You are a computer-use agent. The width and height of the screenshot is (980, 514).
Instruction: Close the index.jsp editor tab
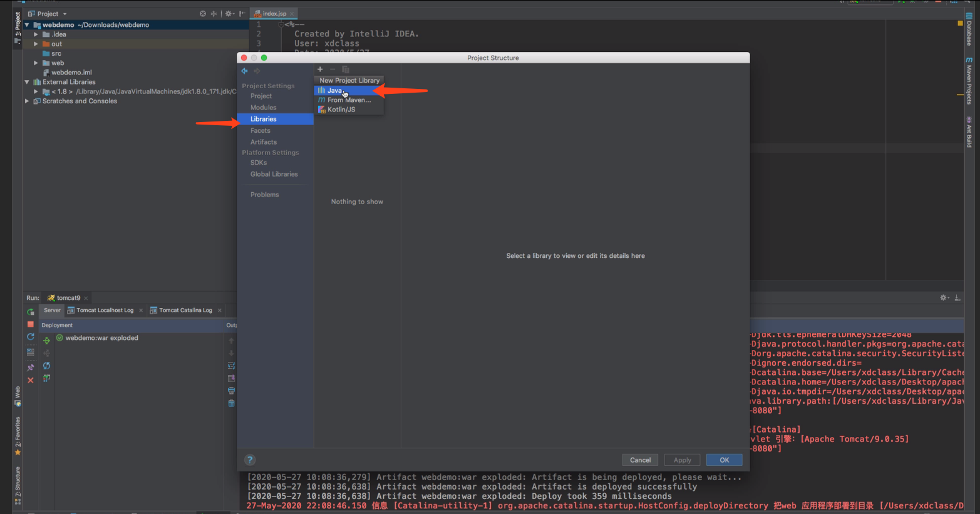[292, 14]
